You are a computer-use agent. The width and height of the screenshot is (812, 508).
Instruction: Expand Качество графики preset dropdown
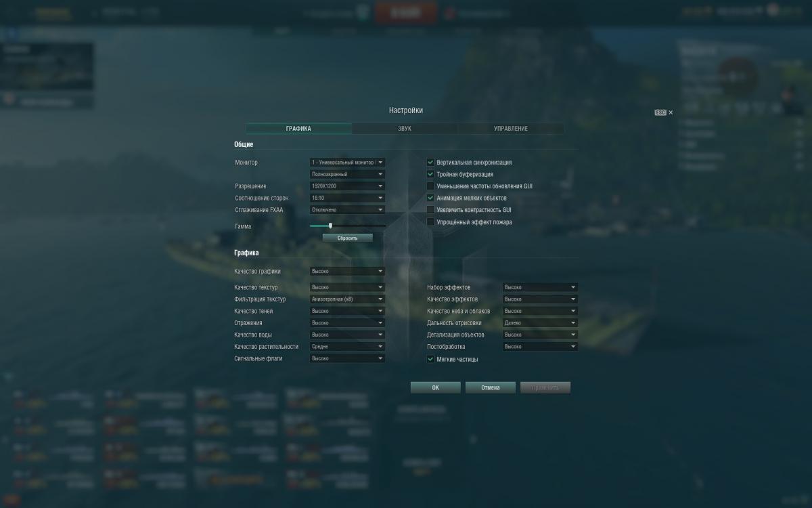pyautogui.click(x=347, y=271)
